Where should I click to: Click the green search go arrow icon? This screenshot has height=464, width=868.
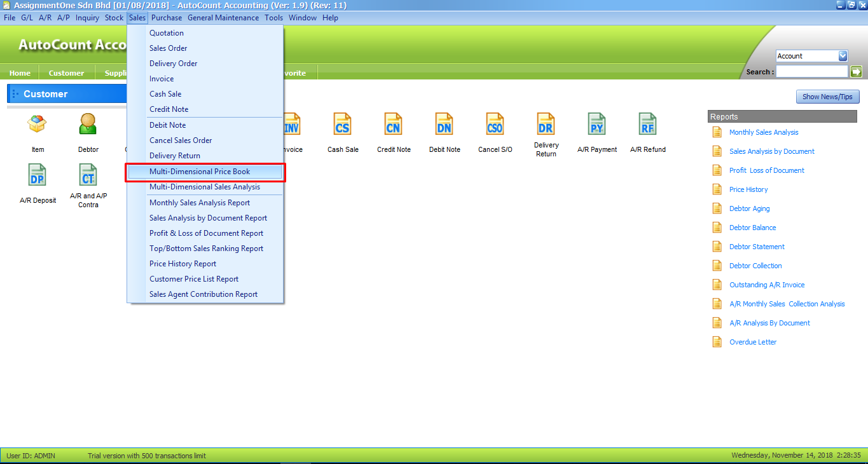tap(856, 72)
